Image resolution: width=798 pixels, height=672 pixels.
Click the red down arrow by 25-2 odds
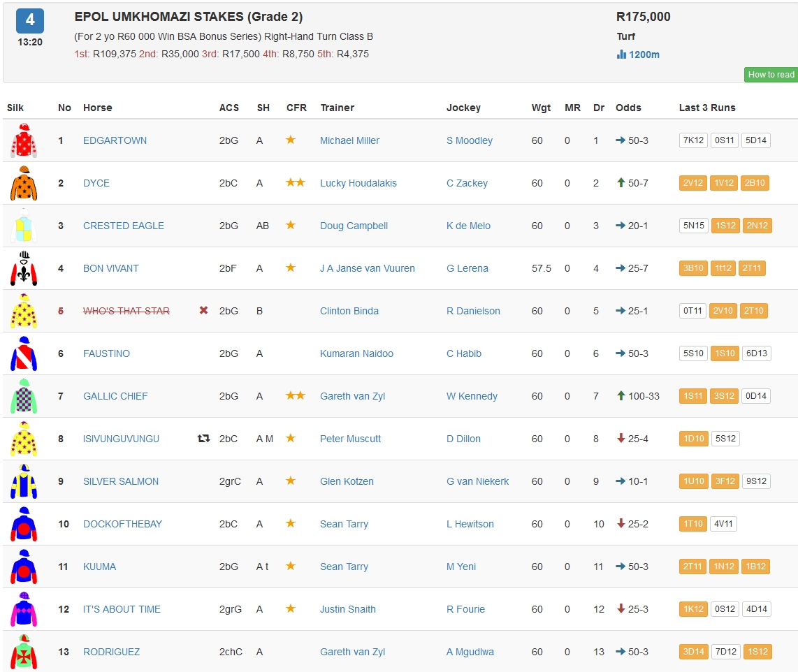(620, 524)
